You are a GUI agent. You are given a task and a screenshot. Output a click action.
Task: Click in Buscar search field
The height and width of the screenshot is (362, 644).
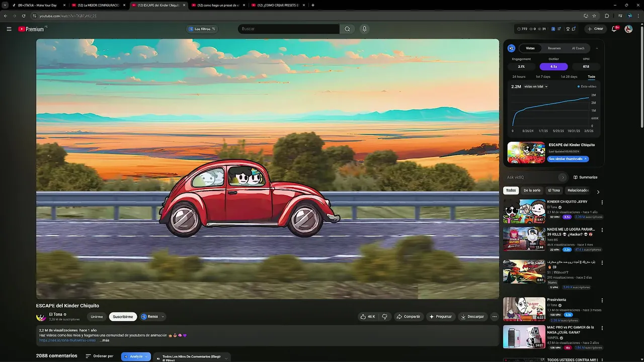[289, 29]
